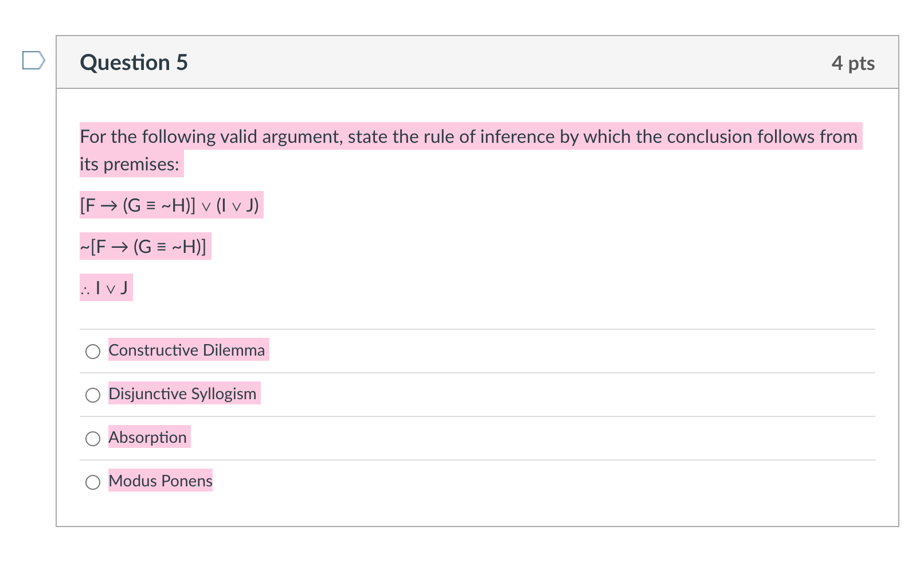
Task: Click the Question 5 header title
Action: (x=134, y=63)
